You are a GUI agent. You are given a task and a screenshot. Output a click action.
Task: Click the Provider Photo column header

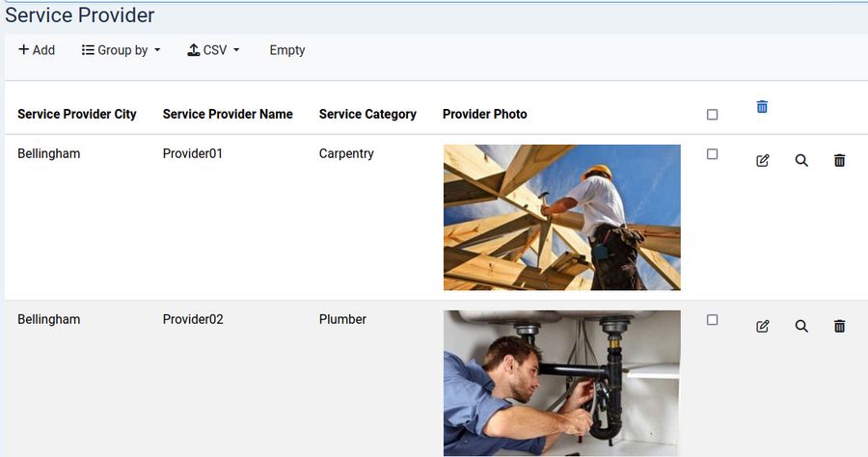pyautogui.click(x=484, y=114)
